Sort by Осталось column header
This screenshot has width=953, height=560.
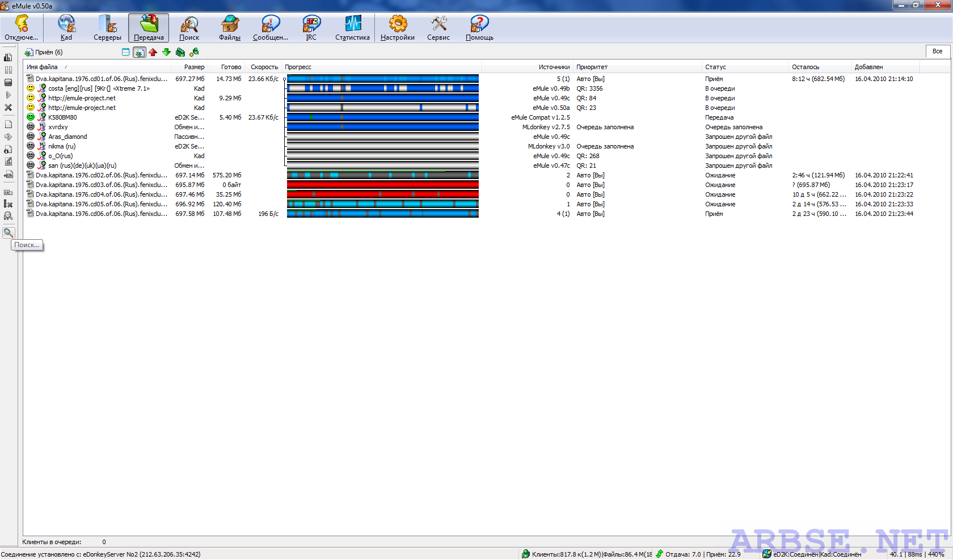(820, 67)
